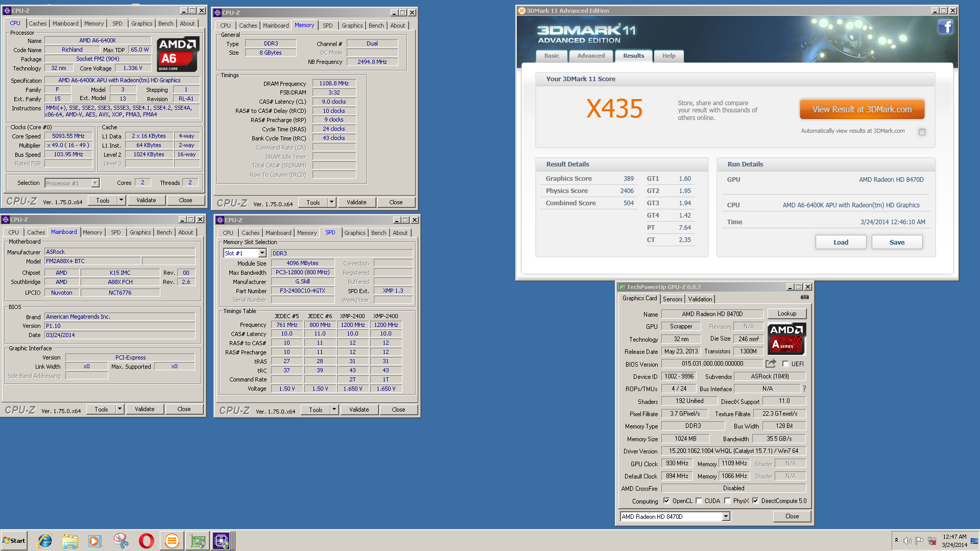Open Validation tab in GPU-Z
The height and width of the screenshot is (551, 980).
tap(700, 299)
